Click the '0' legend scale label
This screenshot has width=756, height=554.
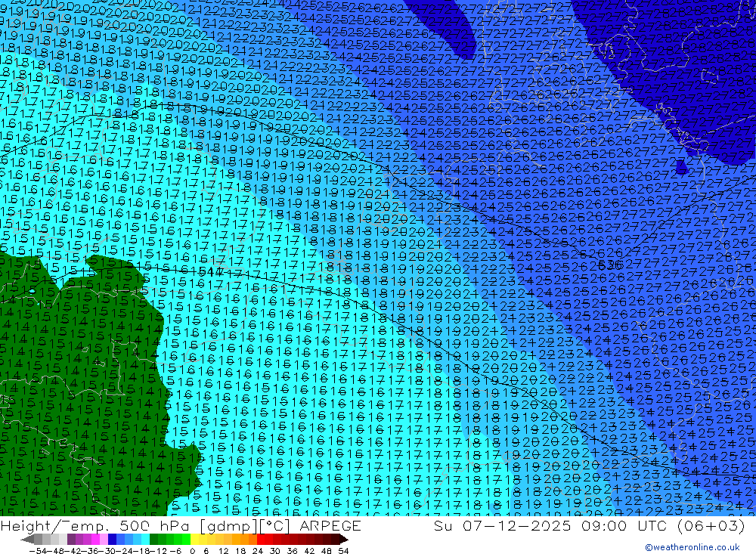(x=192, y=551)
